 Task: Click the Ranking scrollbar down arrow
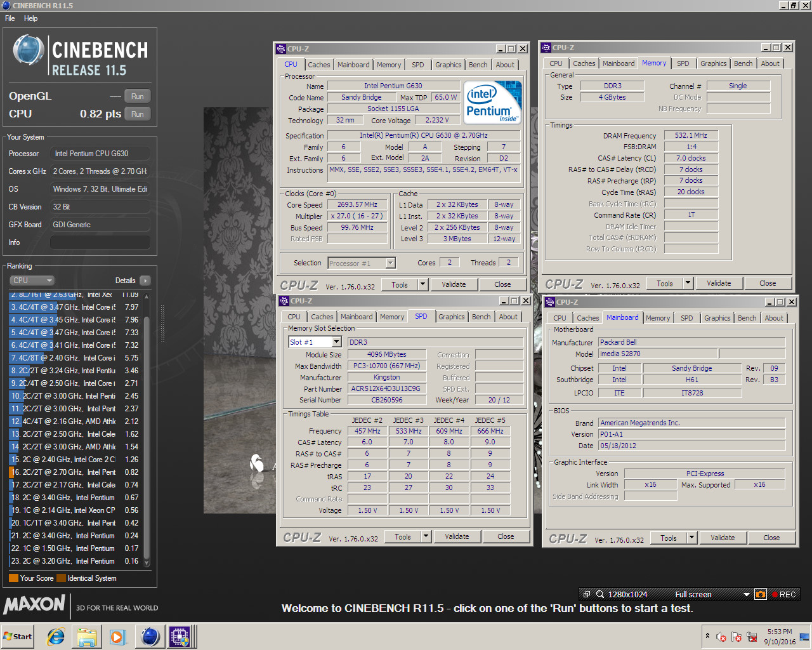147,563
